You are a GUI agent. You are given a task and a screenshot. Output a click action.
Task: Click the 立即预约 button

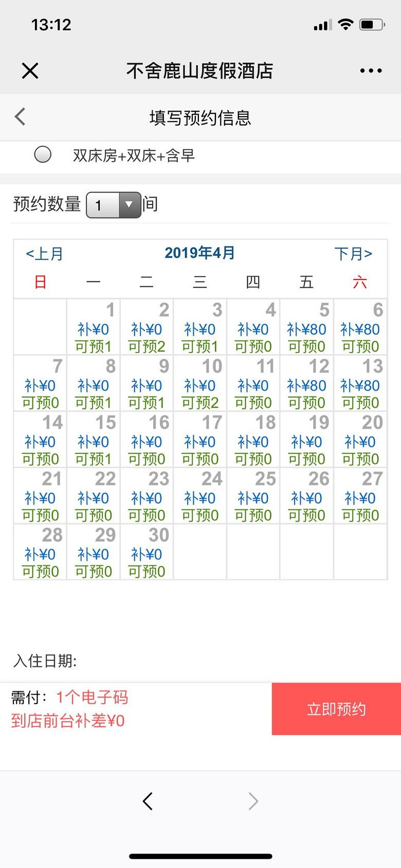click(336, 709)
